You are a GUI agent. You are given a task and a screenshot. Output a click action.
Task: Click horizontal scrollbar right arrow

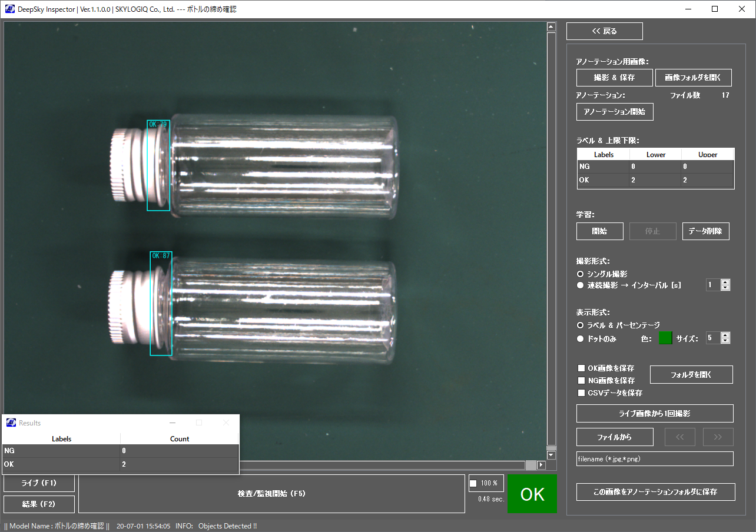tap(541, 465)
